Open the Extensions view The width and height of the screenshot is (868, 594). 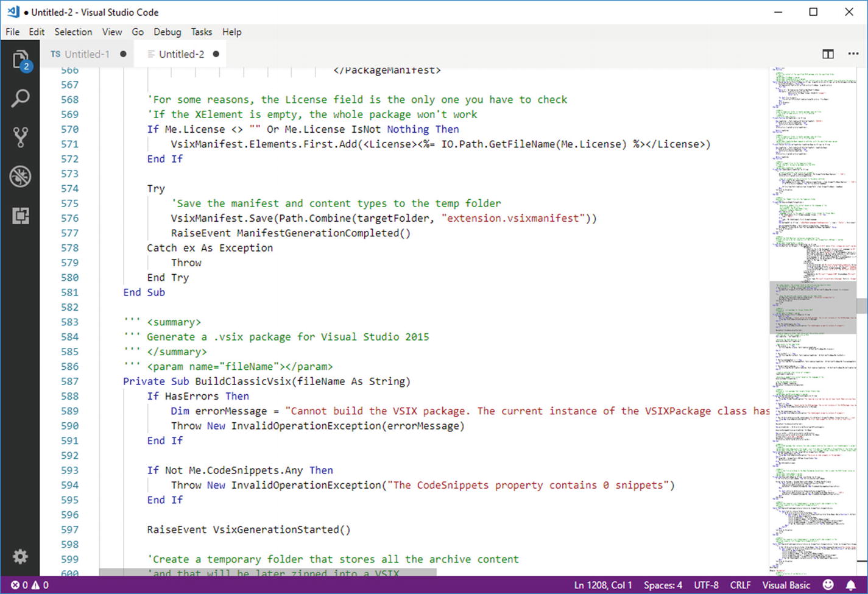[x=20, y=215]
